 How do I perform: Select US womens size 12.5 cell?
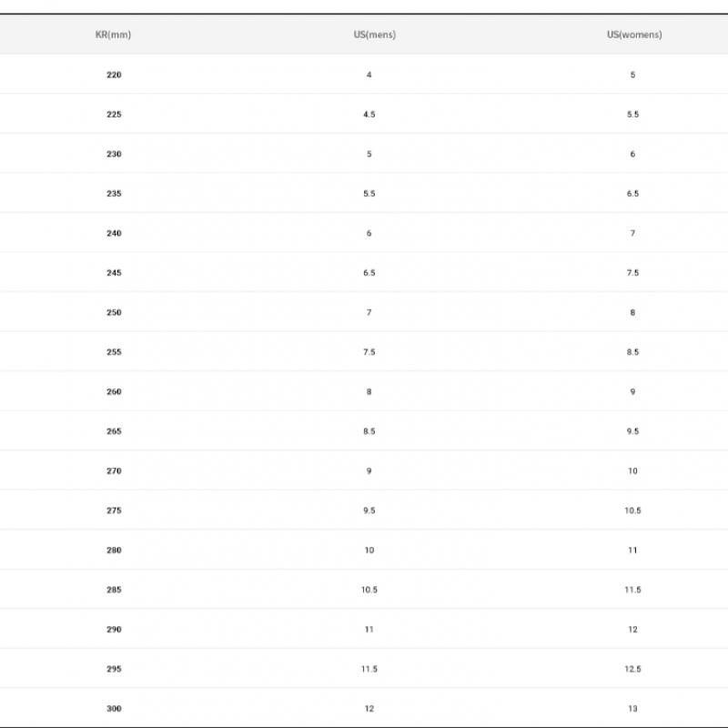click(632, 669)
